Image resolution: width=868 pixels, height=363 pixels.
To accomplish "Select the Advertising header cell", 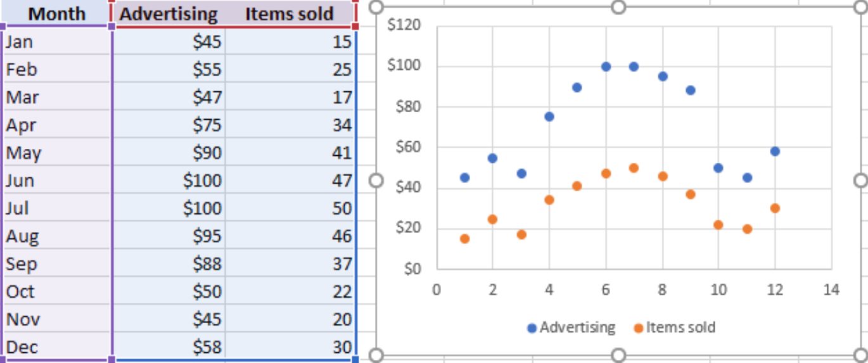I will point(168,14).
